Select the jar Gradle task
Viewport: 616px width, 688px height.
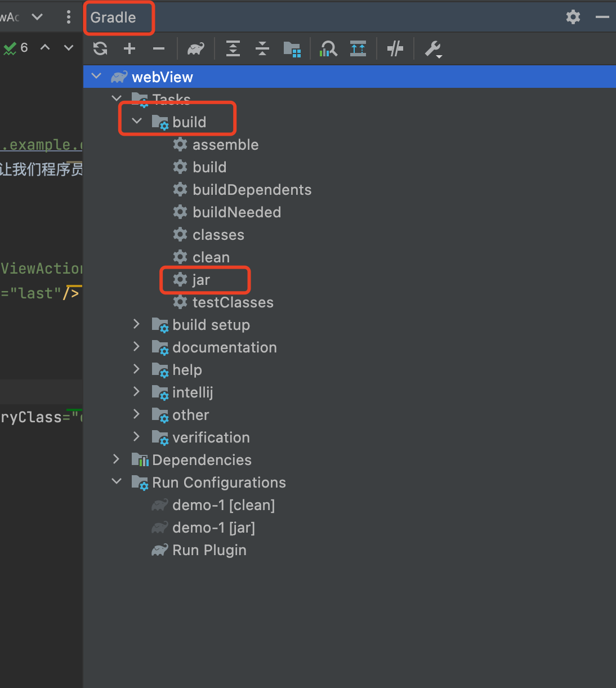pyautogui.click(x=201, y=280)
